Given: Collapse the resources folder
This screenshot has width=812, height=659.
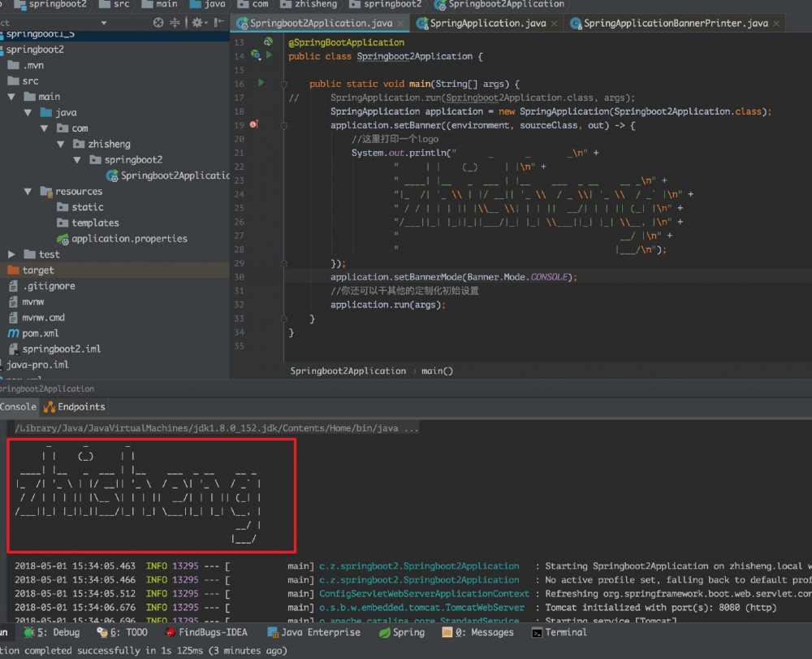Looking at the screenshot, I should click(27, 192).
